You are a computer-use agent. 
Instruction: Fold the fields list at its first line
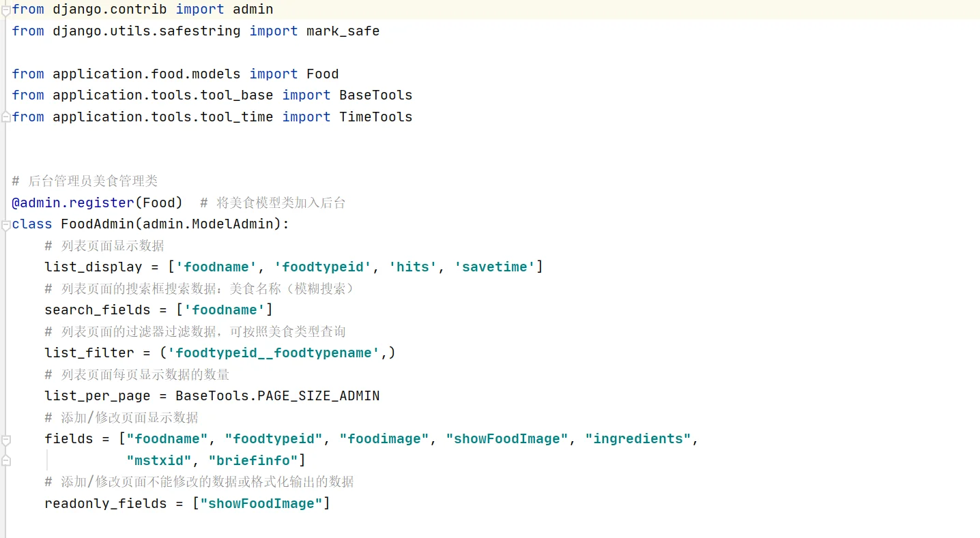[x=6, y=439]
